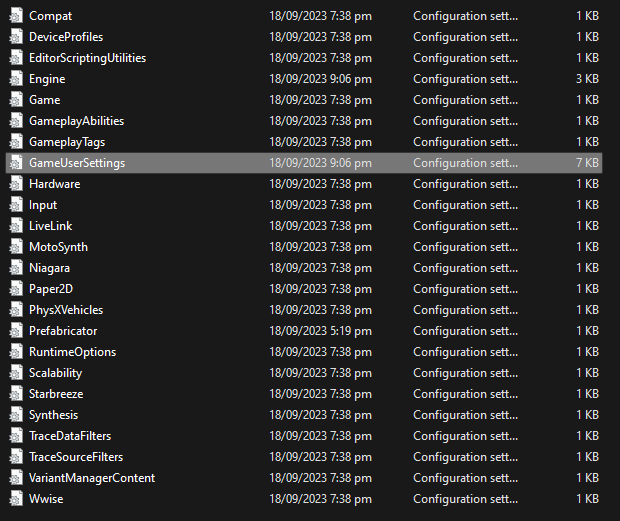Click the EditorScriptingUtilities file name
Screen dimensions: 620x521
point(87,58)
